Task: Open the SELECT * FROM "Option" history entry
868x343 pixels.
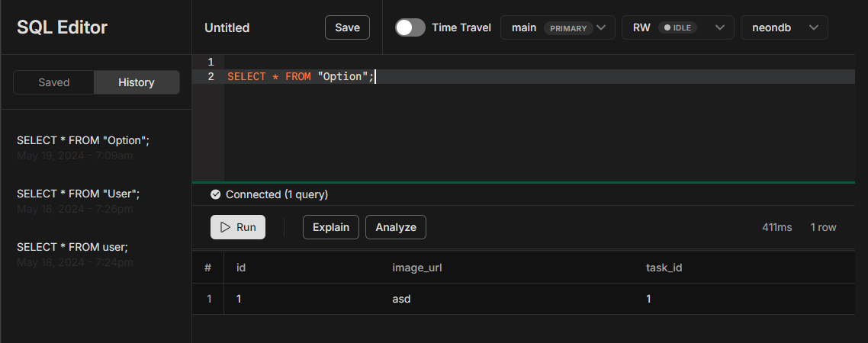Action: 79,141
